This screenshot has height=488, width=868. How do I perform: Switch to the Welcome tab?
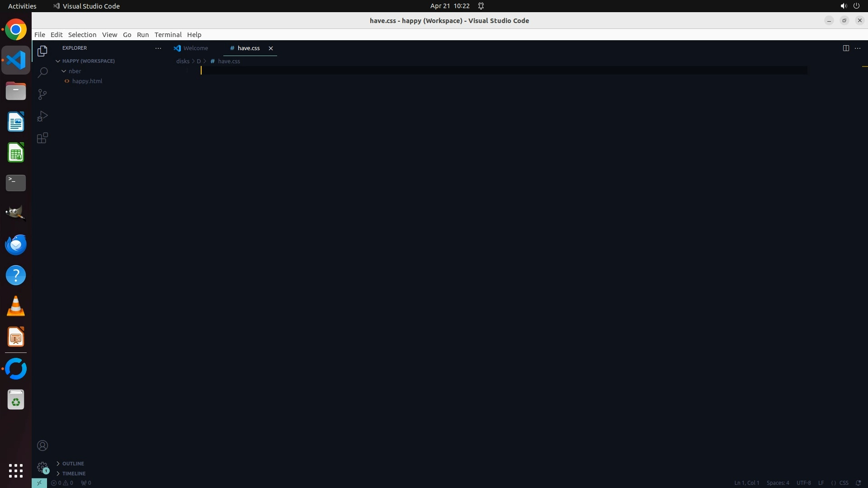pyautogui.click(x=195, y=48)
